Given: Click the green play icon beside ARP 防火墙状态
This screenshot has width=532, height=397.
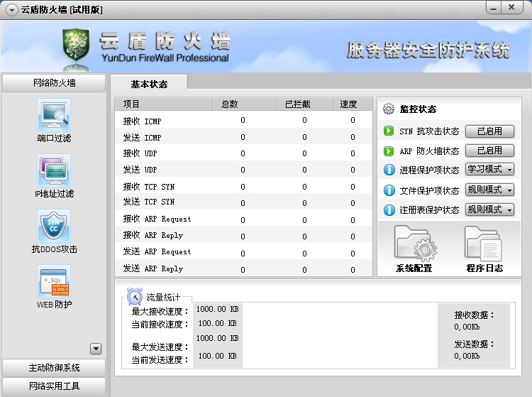Looking at the screenshot, I should point(389,151).
